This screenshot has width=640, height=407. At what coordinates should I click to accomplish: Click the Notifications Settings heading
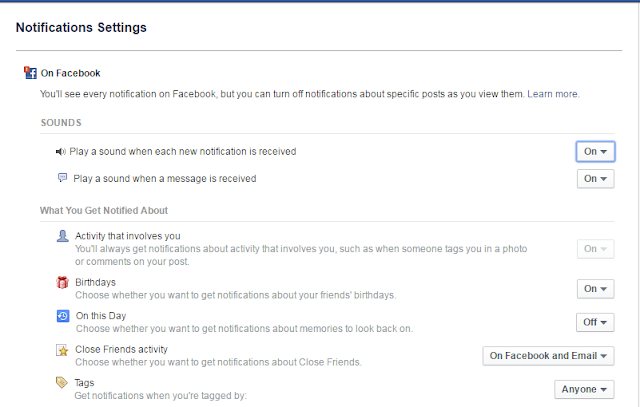(81, 27)
